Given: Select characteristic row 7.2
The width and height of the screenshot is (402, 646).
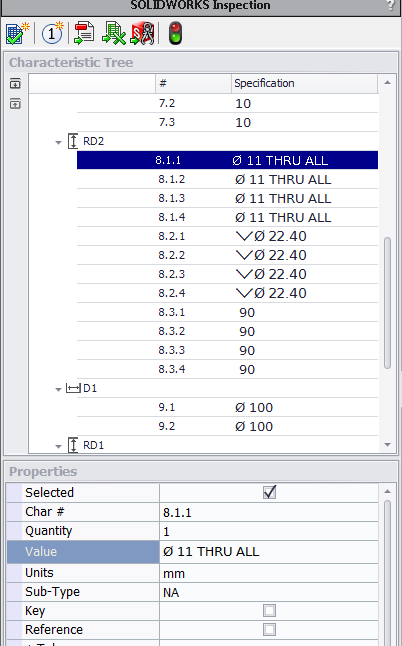Looking at the screenshot, I should point(227,103).
